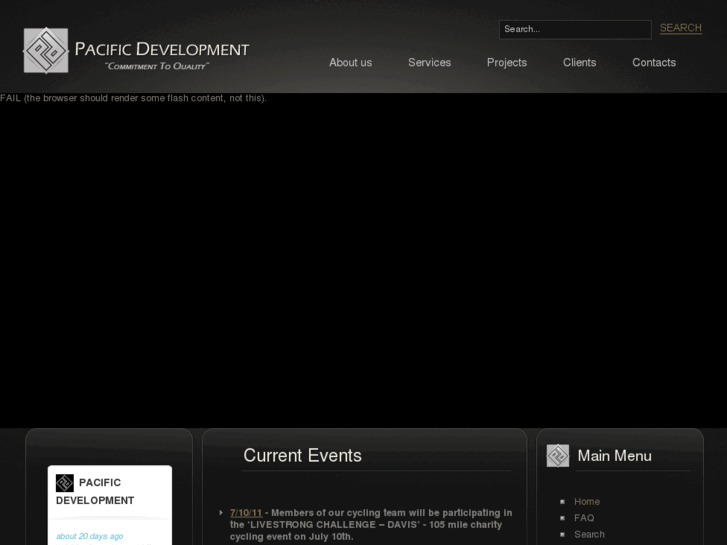Viewport: 727px width, 545px height.
Task: Go to the Projects page
Action: click(x=506, y=62)
